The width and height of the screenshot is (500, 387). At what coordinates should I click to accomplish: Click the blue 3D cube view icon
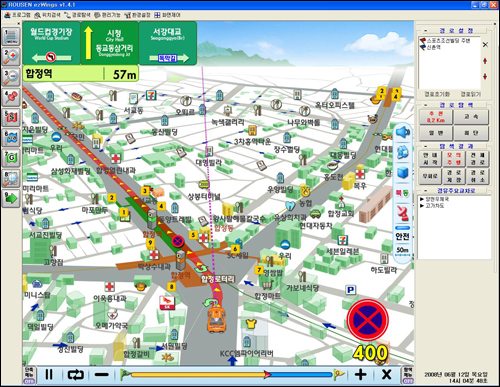click(403, 173)
